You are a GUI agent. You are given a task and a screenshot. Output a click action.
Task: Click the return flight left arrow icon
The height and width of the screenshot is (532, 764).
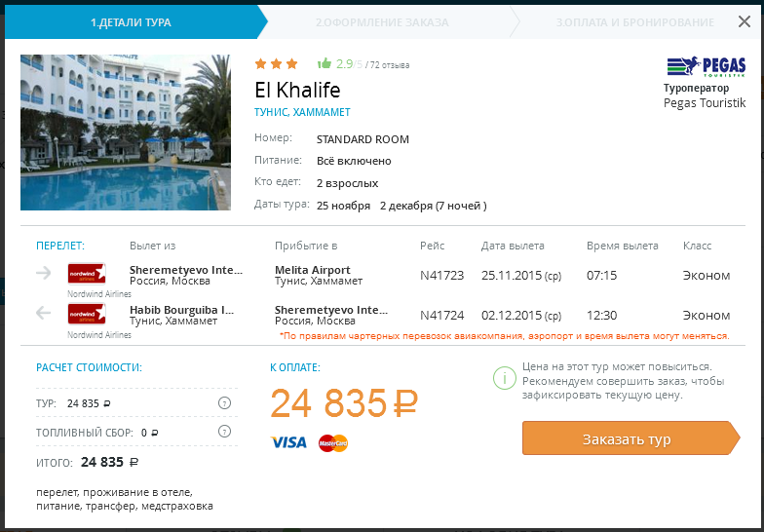coord(43,314)
